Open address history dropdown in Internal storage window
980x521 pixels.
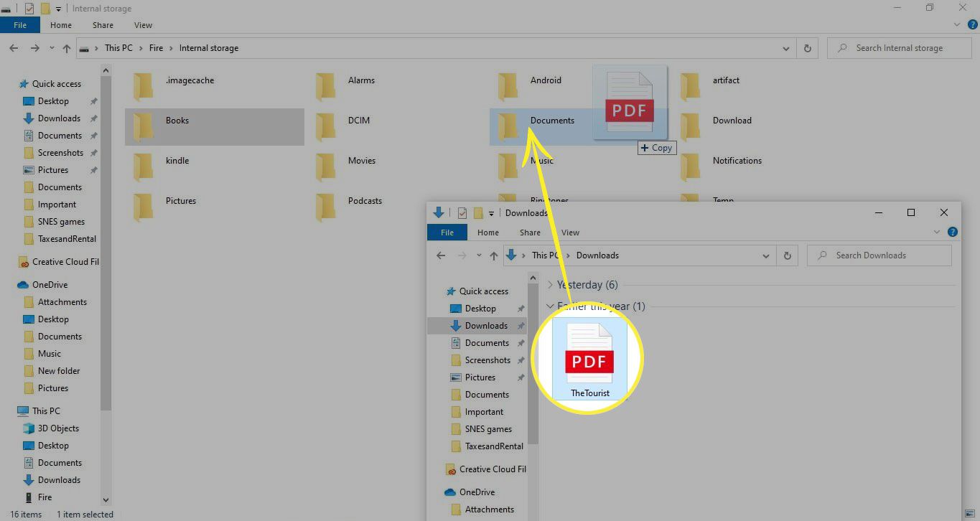tap(785, 48)
